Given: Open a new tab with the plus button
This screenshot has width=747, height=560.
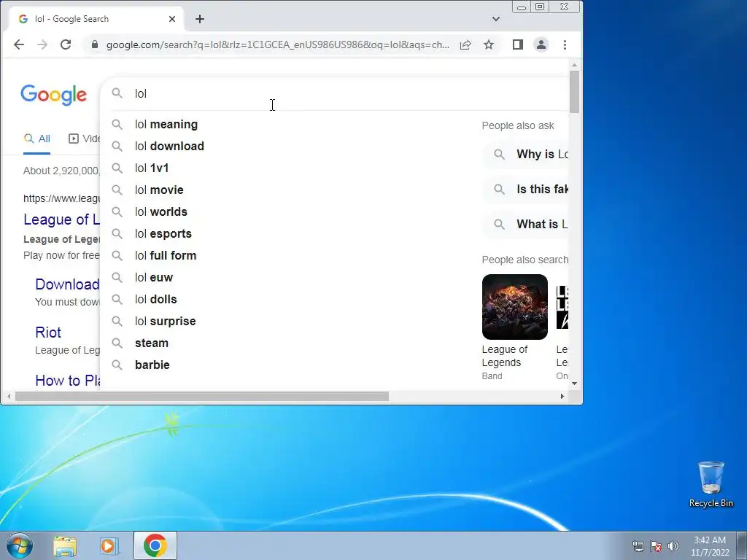Looking at the screenshot, I should point(200,19).
